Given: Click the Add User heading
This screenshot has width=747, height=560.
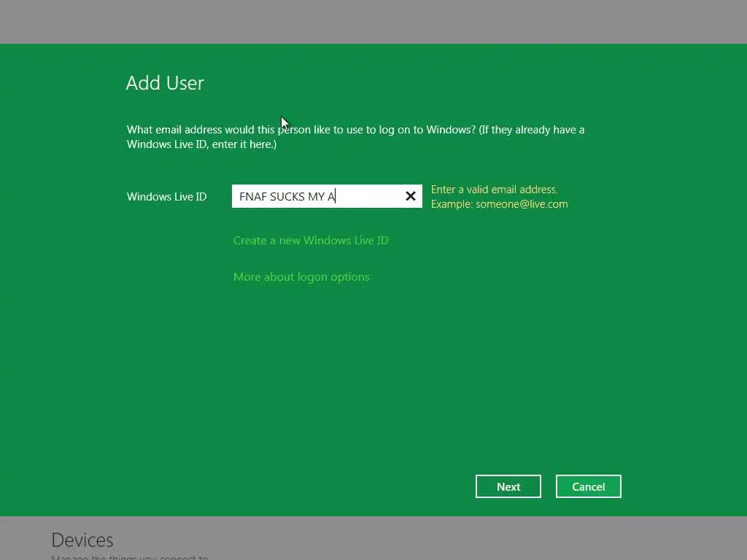Looking at the screenshot, I should click(165, 83).
